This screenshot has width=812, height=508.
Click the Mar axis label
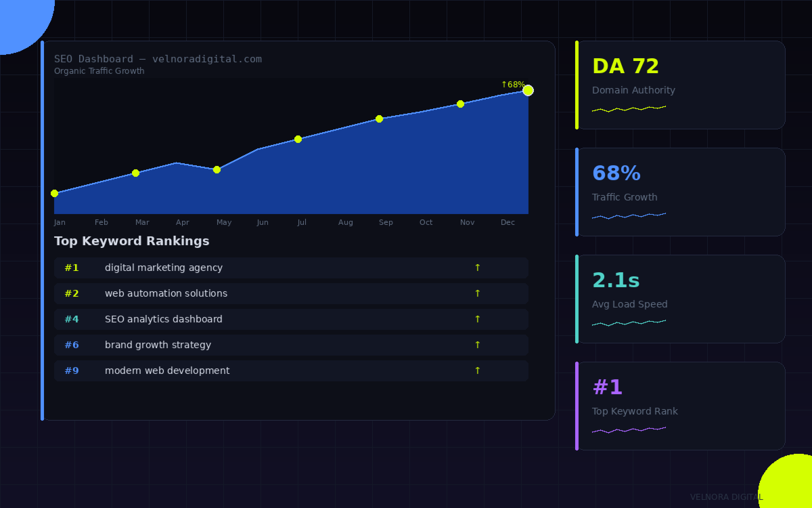(142, 222)
